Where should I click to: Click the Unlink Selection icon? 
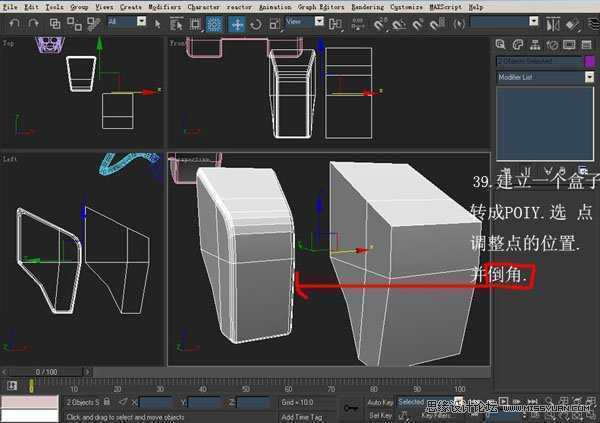(x=74, y=24)
